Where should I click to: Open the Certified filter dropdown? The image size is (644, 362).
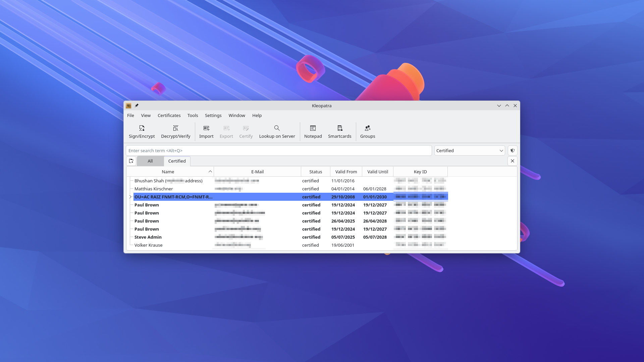coord(469,150)
